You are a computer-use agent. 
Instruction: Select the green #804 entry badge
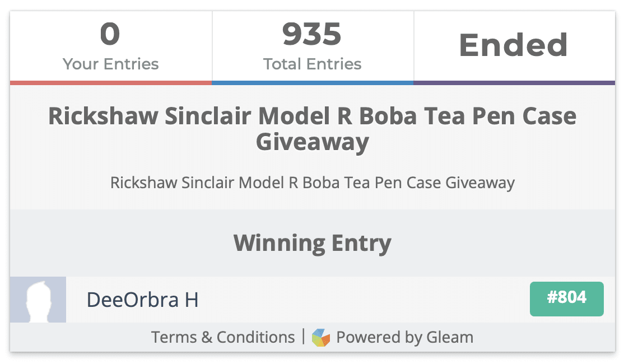click(x=567, y=298)
